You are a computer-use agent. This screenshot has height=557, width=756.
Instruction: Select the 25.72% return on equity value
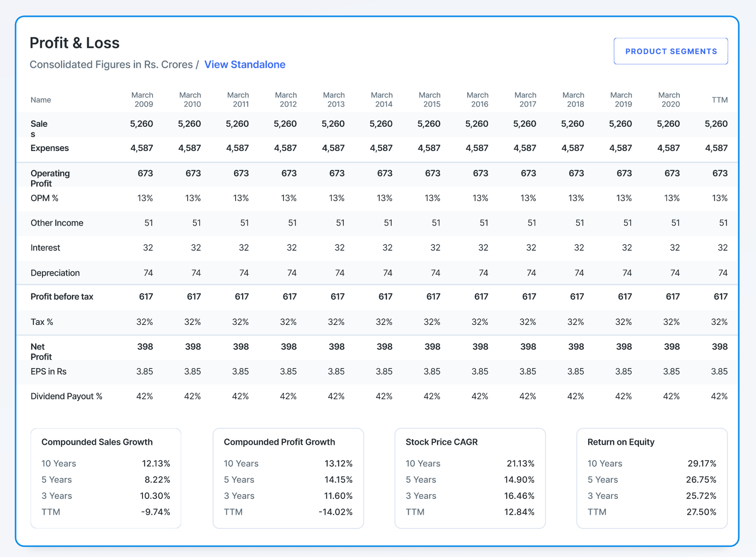point(701,496)
